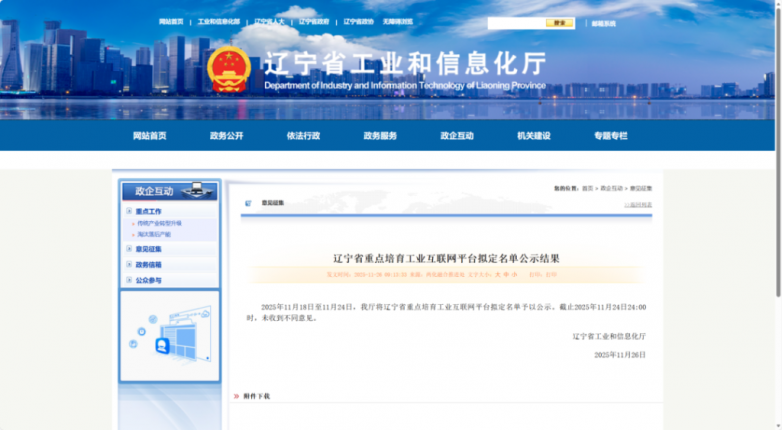Image resolution: width=782 pixels, height=430 pixels.
Task: Click 无障碍浏览 link in top bar
Action: (397, 21)
